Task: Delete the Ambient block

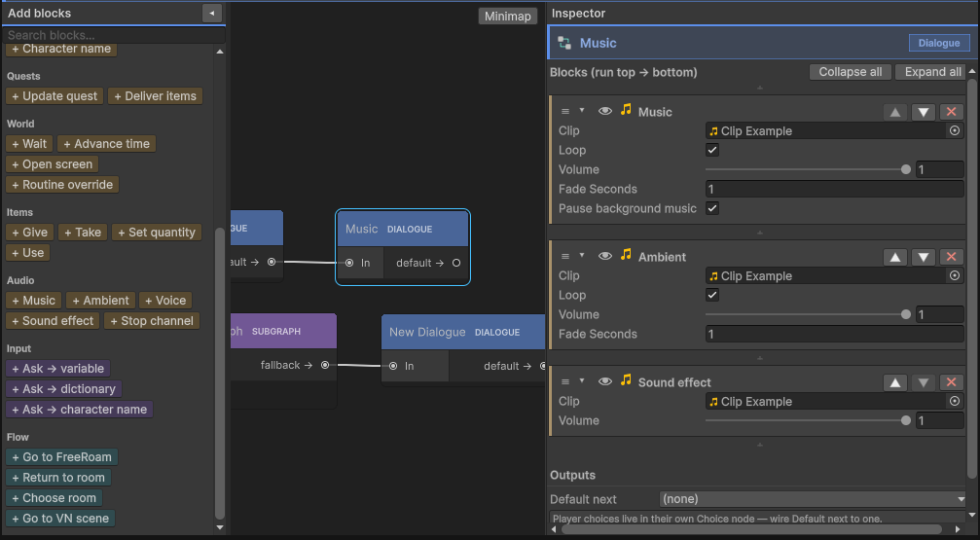Action: point(951,257)
